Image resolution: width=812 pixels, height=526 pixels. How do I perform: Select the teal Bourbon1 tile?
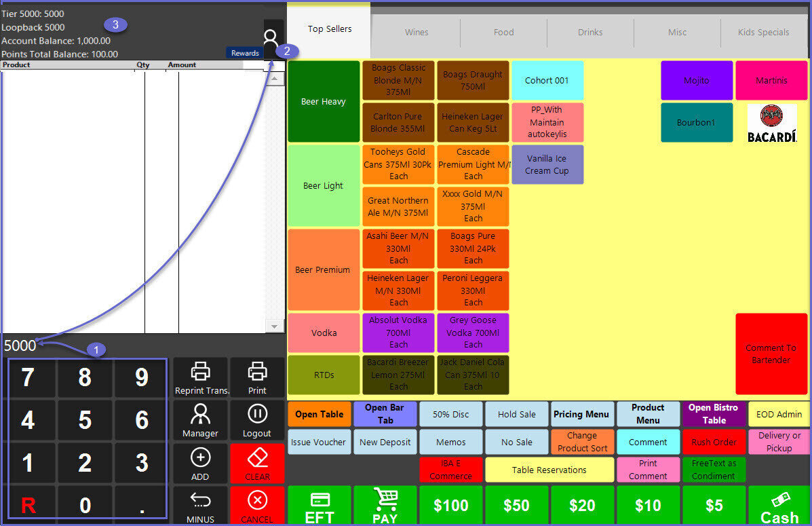(697, 123)
